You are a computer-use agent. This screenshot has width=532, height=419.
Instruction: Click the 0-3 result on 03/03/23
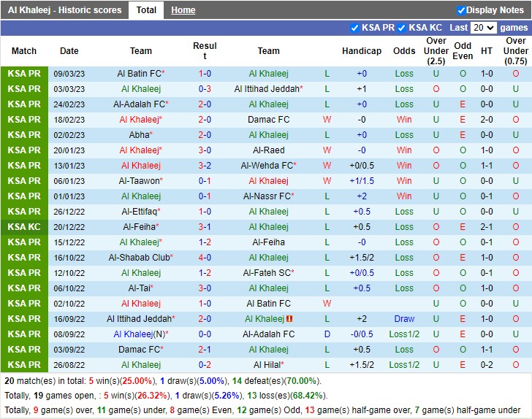coord(205,89)
